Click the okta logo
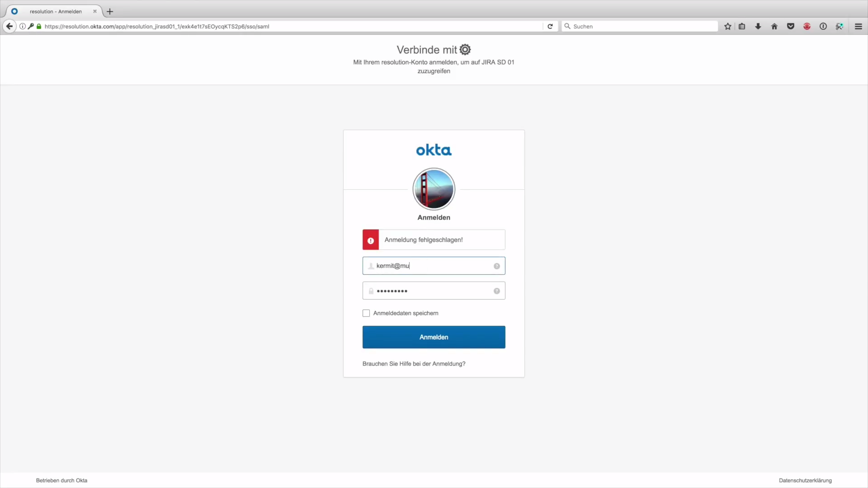This screenshot has width=868, height=488. point(434,150)
